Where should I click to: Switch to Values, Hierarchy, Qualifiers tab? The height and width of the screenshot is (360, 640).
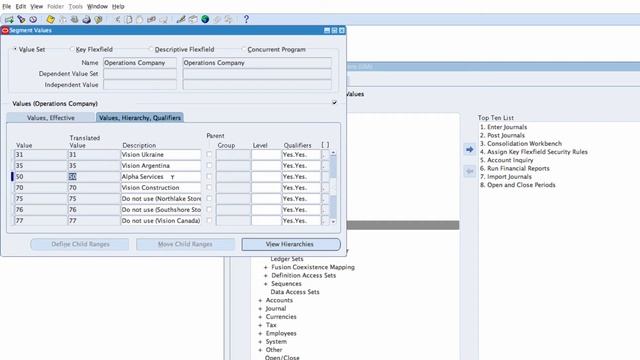tap(140, 118)
